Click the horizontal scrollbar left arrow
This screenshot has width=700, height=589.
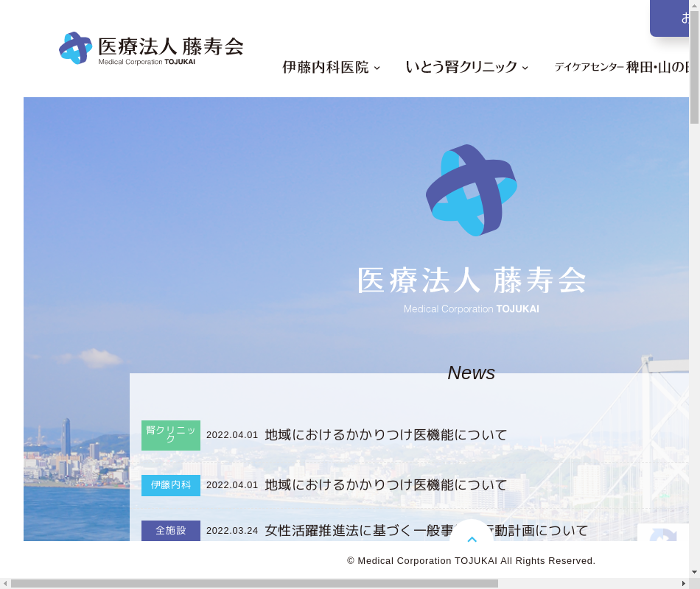[6, 583]
